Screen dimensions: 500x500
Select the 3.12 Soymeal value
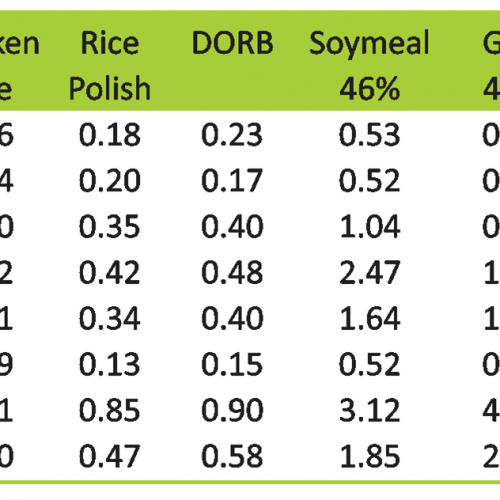click(x=369, y=410)
